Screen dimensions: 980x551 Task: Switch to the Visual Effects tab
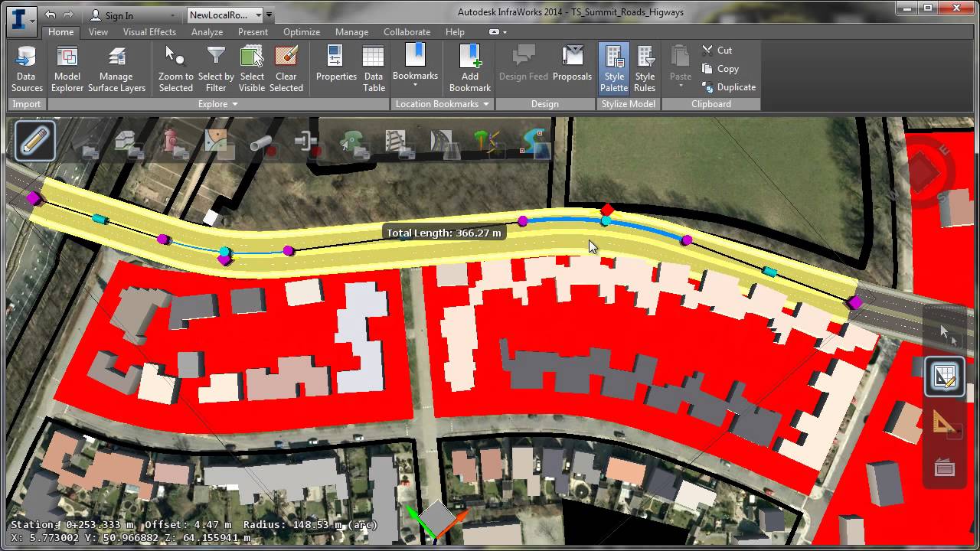tap(149, 32)
